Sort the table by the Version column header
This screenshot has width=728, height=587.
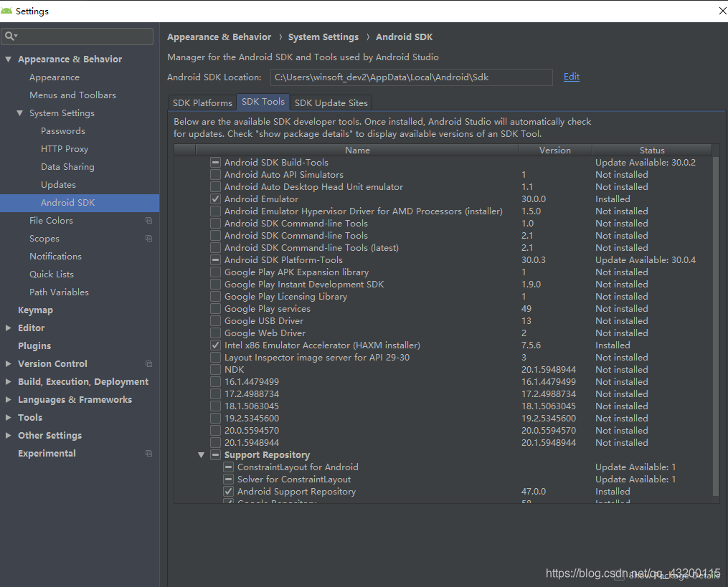(x=555, y=150)
